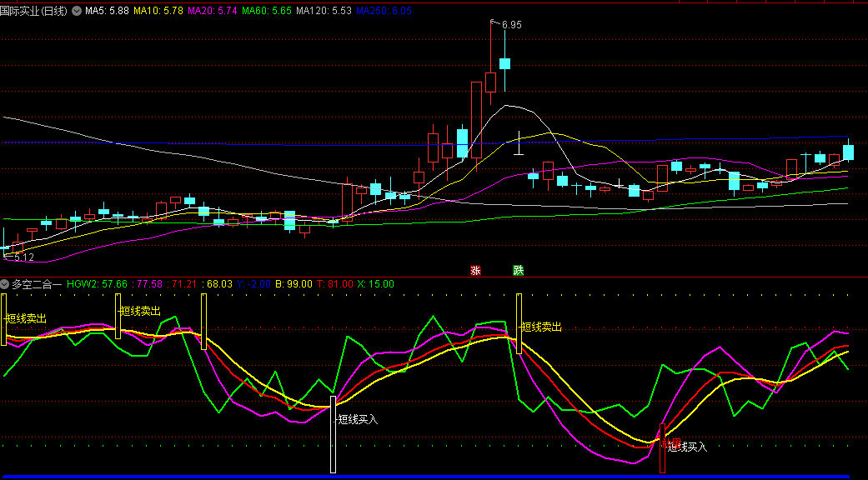This screenshot has width=868, height=480.
Task: Click the 6.95 high price annotation
Action: tap(511, 25)
